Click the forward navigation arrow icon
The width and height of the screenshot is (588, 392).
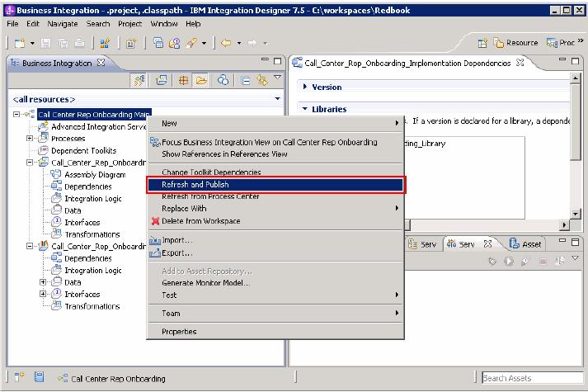(252, 43)
